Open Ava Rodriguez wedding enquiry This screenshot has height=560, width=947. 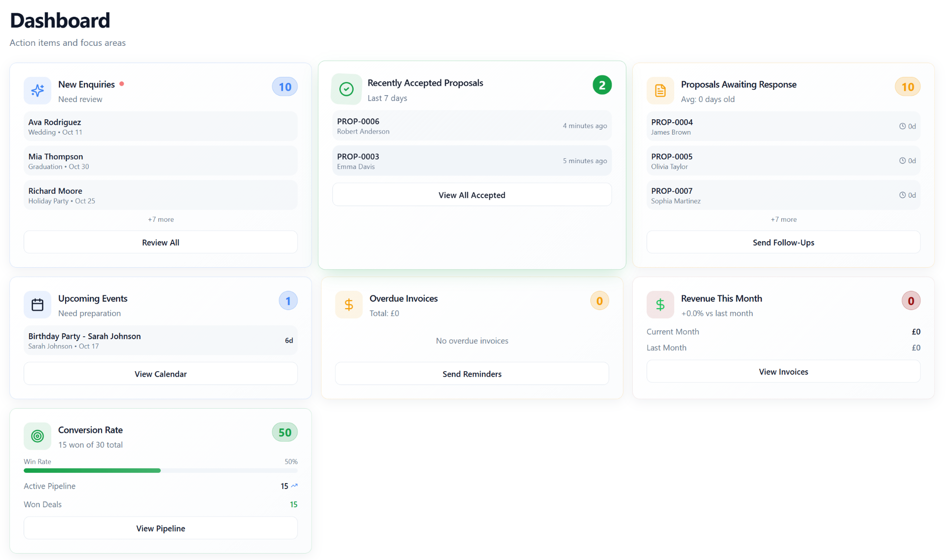point(160,126)
